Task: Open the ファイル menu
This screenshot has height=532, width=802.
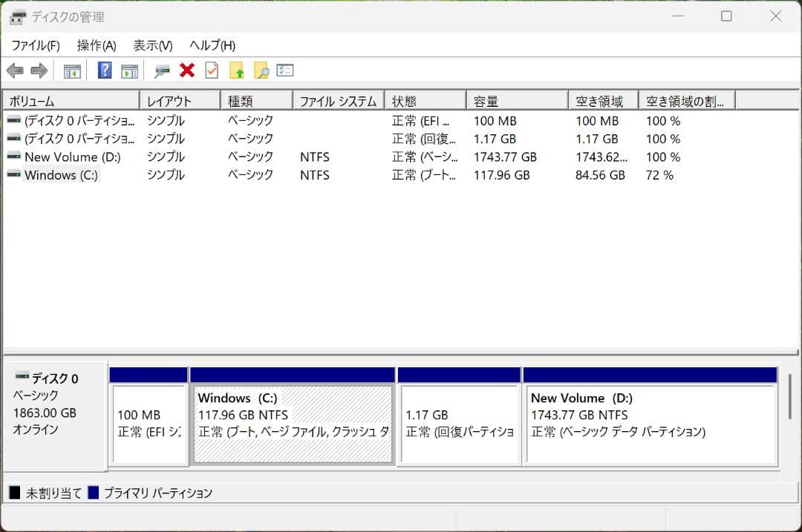Action: (37, 45)
